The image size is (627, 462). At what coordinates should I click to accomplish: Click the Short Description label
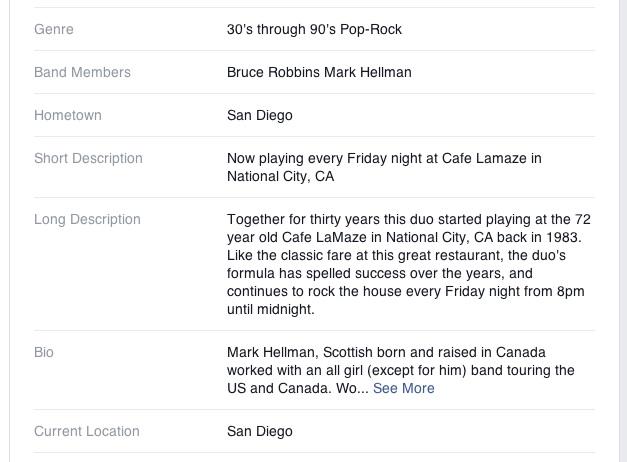click(x=88, y=158)
